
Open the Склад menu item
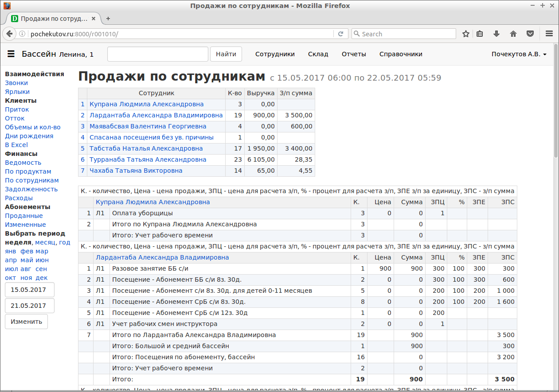(x=318, y=54)
